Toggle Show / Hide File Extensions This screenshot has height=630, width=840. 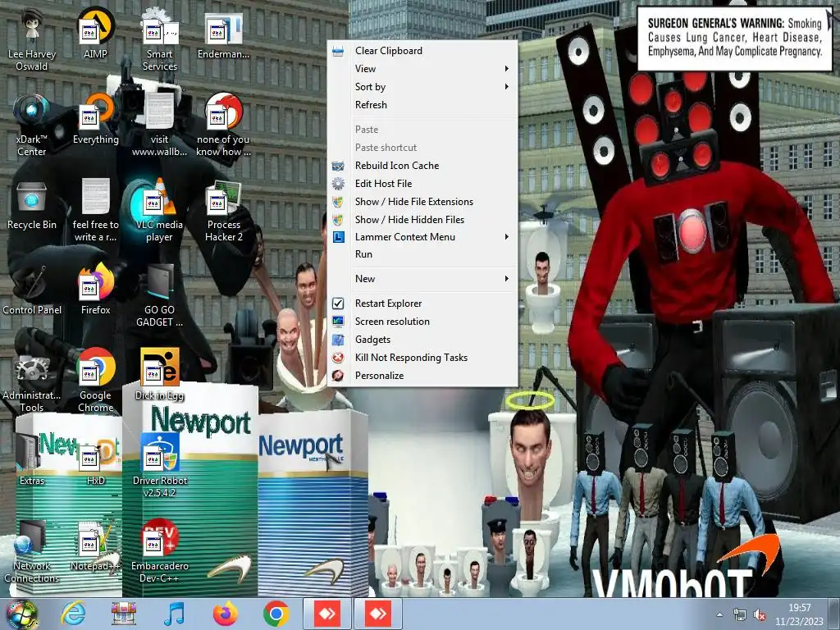coord(422,202)
